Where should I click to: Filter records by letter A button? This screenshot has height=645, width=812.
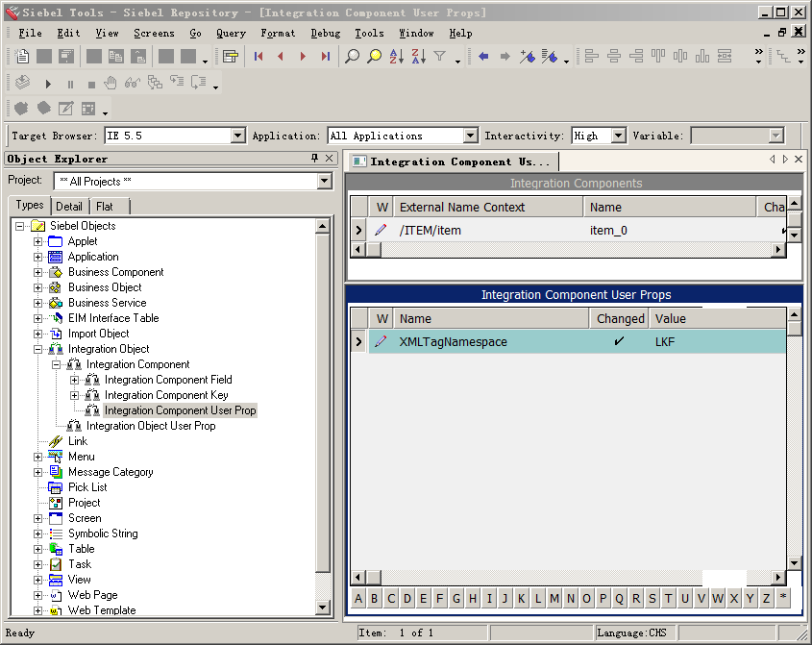pyautogui.click(x=358, y=598)
